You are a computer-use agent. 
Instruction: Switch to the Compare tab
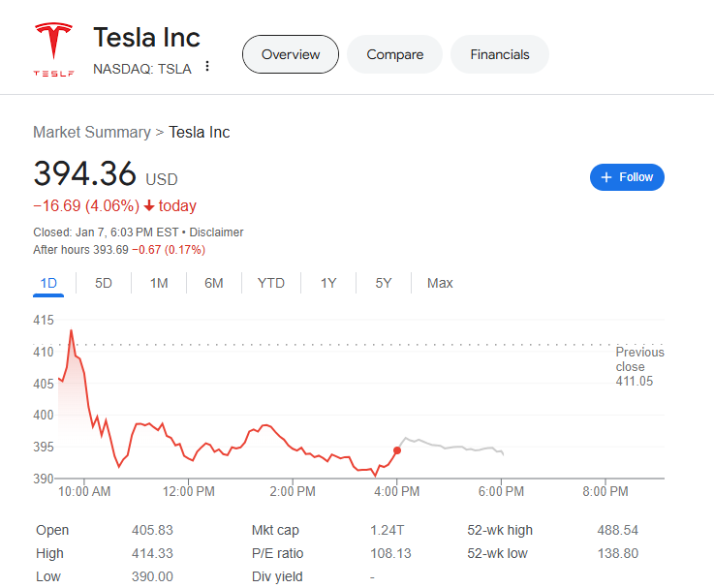[394, 54]
